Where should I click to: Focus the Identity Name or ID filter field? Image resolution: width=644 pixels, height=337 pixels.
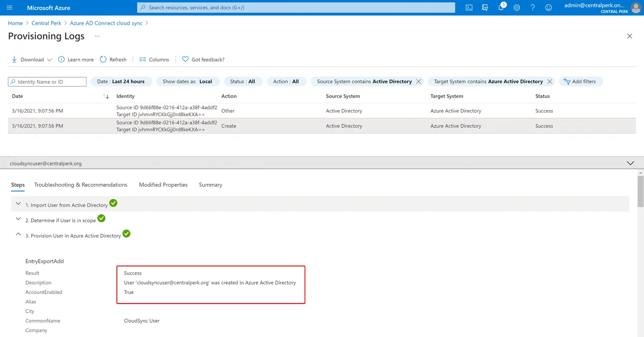(x=47, y=82)
